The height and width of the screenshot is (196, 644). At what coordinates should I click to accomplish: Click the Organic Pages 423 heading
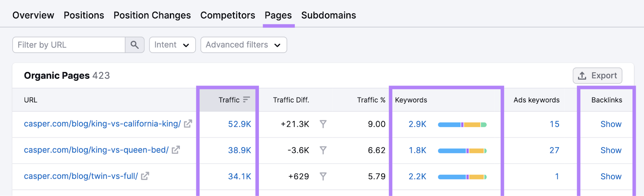pos(67,75)
